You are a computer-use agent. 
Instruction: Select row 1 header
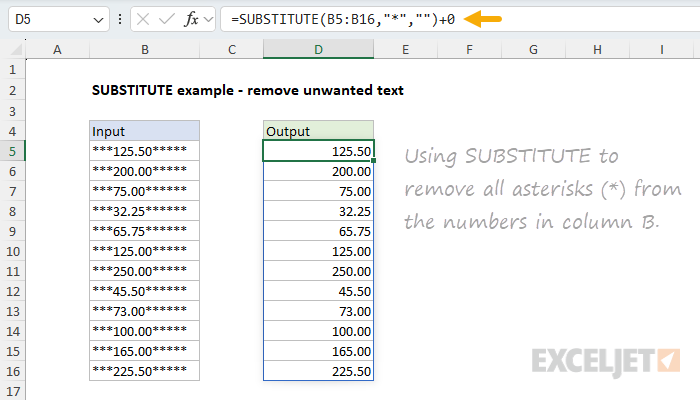coord(12,70)
